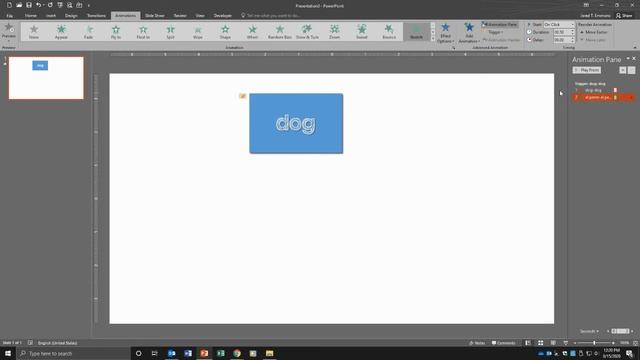Select the blue dog shape on slide
This screenshot has height=360, width=640.
(296, 124)
